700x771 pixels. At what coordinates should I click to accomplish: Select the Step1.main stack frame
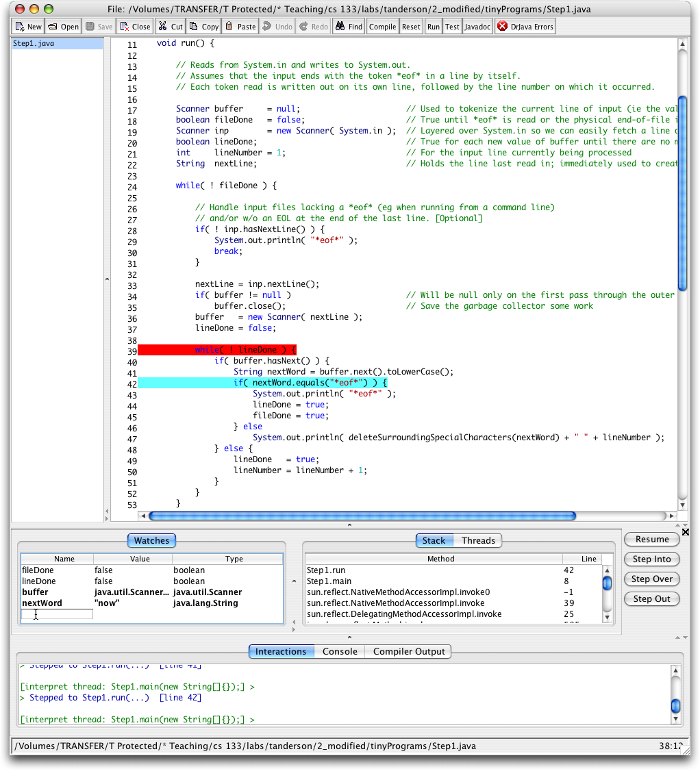click(x=453, y=581)
